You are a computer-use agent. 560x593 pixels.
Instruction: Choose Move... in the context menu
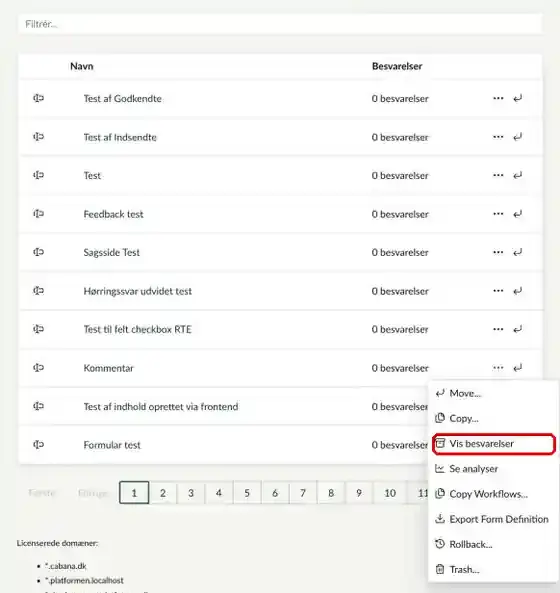tap(493, 393)
